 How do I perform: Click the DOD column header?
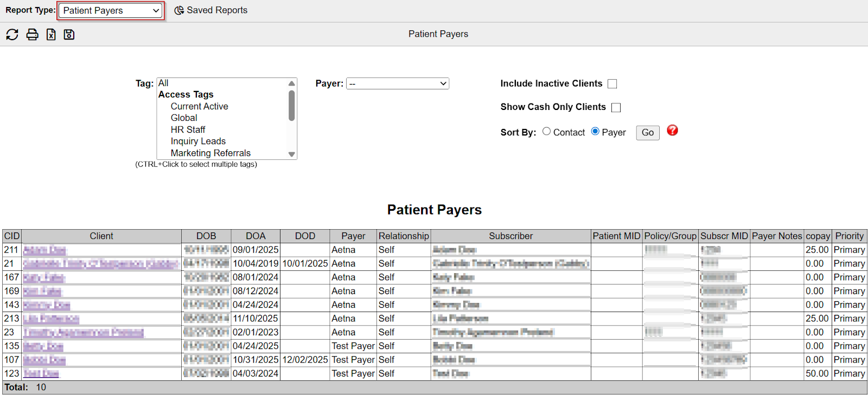click(305, 236)
